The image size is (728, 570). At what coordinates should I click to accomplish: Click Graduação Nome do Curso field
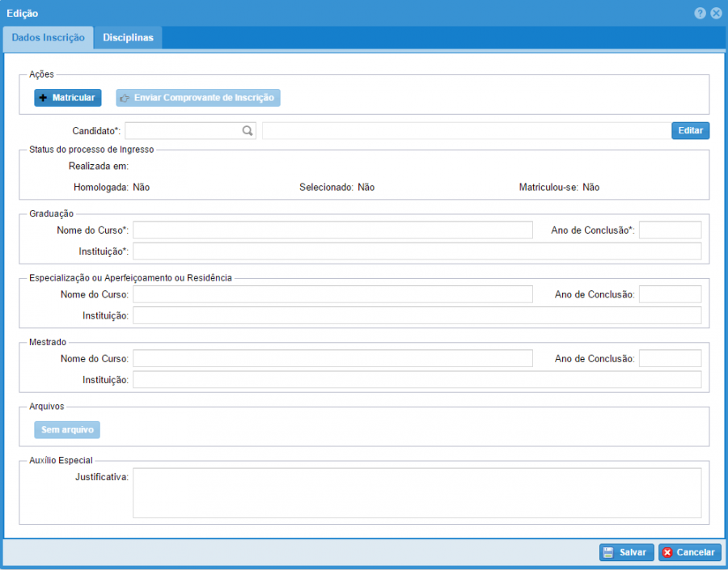point(332,230)
